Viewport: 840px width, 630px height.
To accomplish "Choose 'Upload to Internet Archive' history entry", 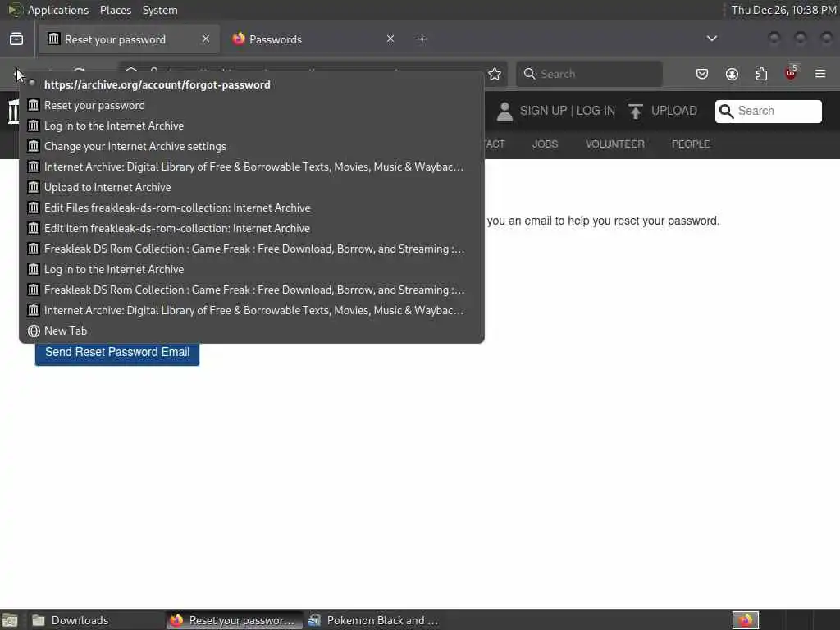I will pyautogui.click(x=252, y=188).
